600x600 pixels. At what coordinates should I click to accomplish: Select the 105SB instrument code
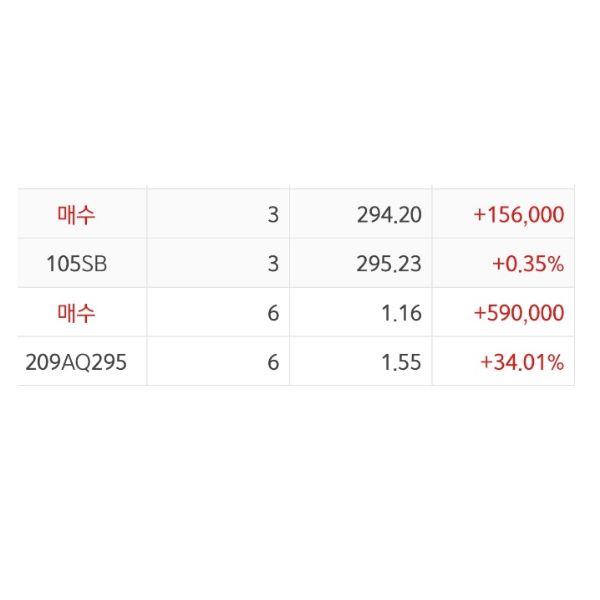[x=76, y=264]
